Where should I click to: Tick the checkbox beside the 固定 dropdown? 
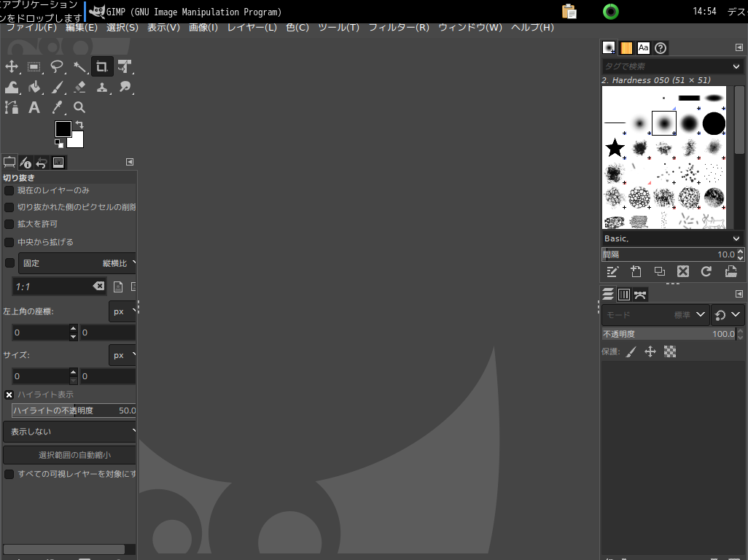[9, 262]
